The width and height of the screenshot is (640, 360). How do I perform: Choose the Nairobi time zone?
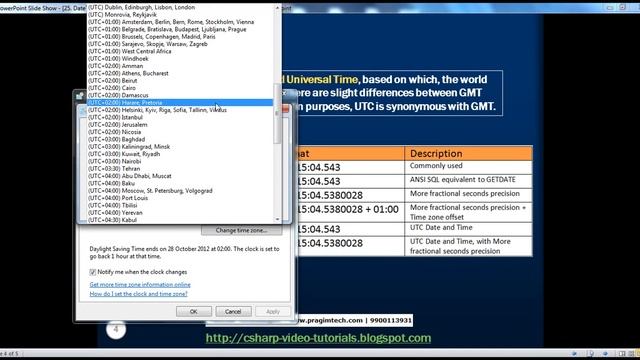click(x=180, y=162)
